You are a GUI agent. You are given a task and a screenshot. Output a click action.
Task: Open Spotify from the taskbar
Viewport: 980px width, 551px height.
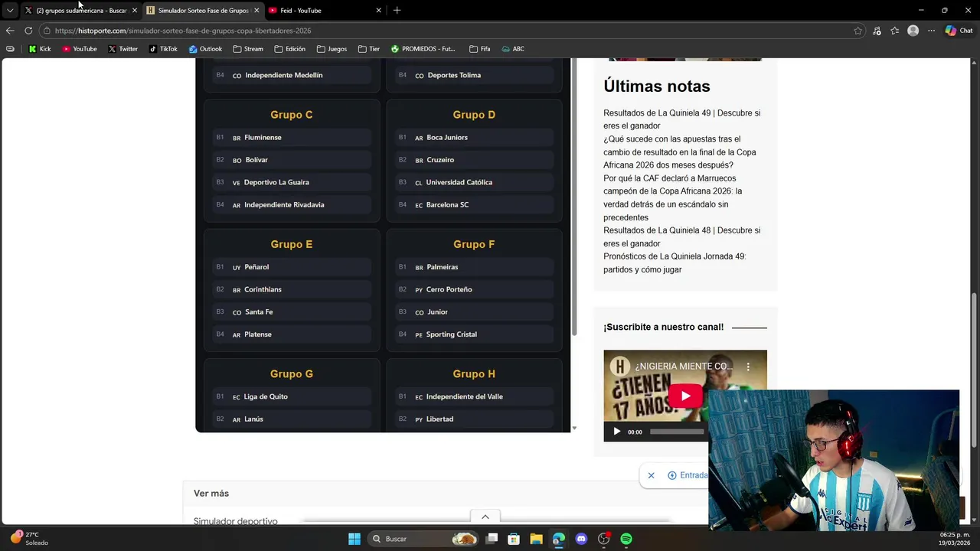[626, 539]
